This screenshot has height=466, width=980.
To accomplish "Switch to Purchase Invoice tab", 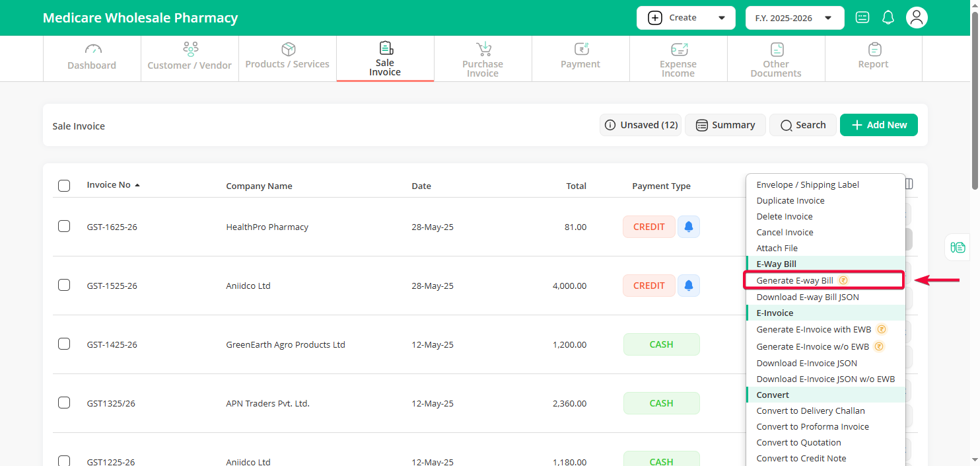I will [483, 58].
